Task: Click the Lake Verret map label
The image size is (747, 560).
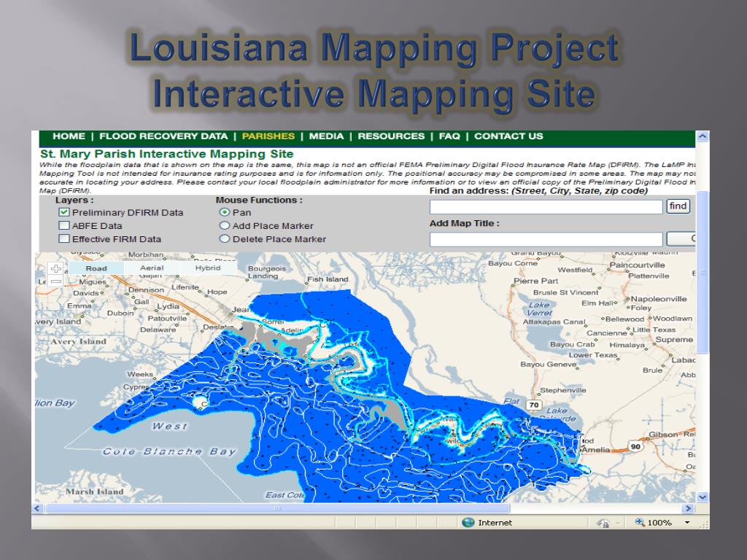Action: (x=539, y=308)
